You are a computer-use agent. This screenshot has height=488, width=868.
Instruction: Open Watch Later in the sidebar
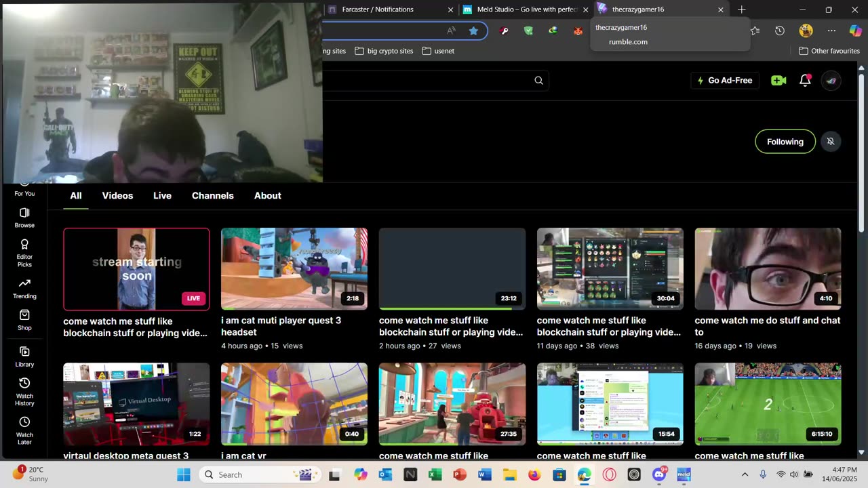click(24, 430)
